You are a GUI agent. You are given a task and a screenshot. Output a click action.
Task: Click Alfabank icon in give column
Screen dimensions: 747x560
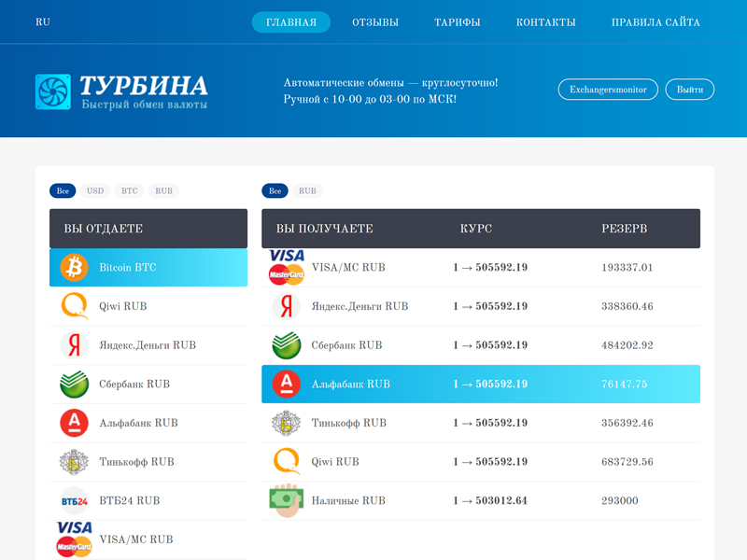(x=74, y=423)
